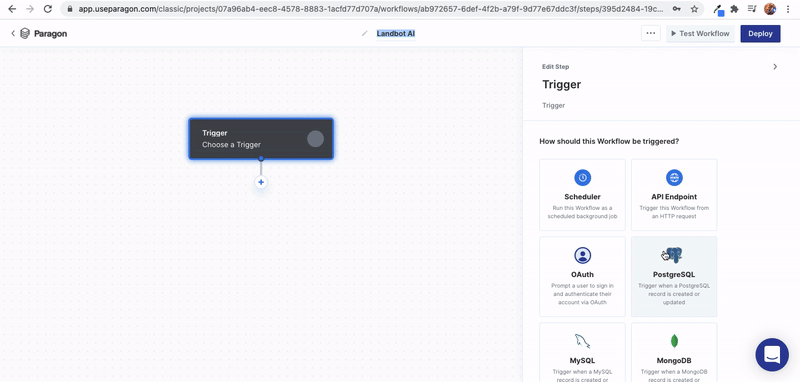Open the Intercom chat bubble
The height and width of the screenshot is (382, 800).
point(772,354)
